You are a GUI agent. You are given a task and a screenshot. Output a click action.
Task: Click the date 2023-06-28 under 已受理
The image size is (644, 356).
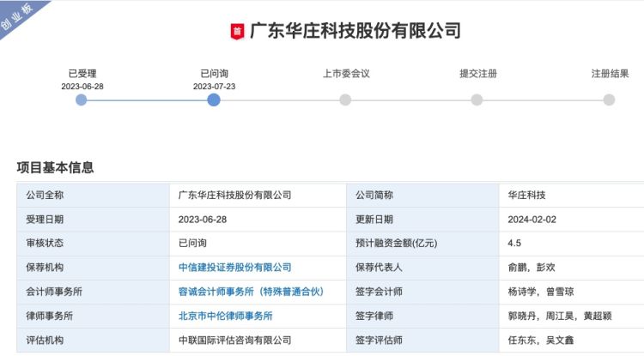[x=82, y=87]
